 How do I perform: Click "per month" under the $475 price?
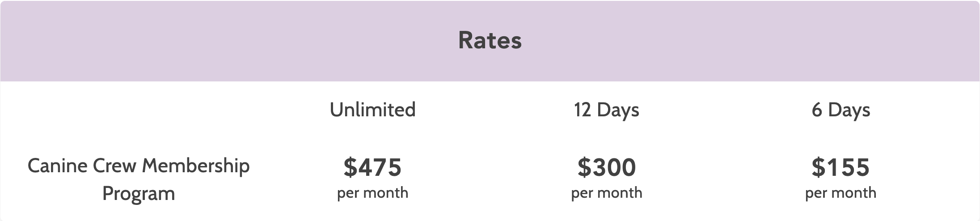tap(372, 193)
